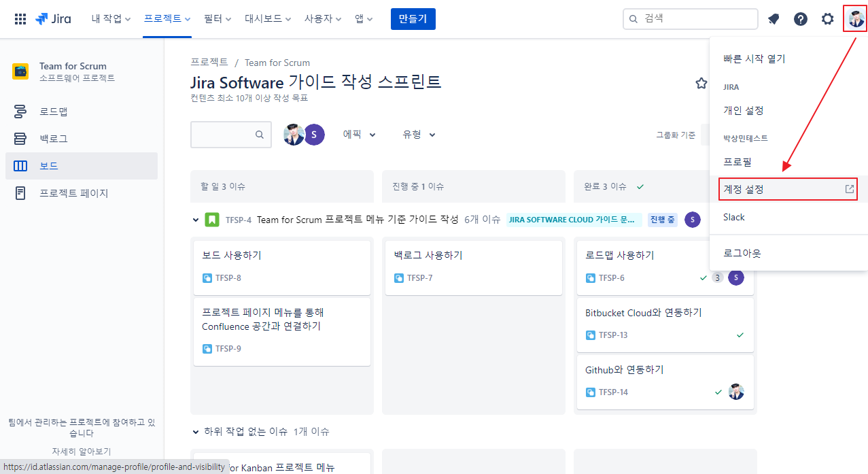Click the 진행 중 1 이슈 column header
Viewport: 868px width, 474px height.
click(474, 186)
